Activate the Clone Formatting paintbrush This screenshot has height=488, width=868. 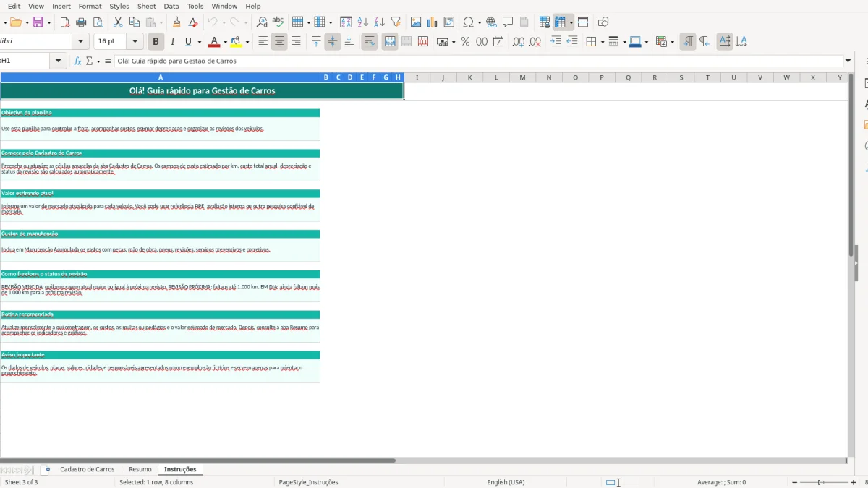click(x=177, y=22)
